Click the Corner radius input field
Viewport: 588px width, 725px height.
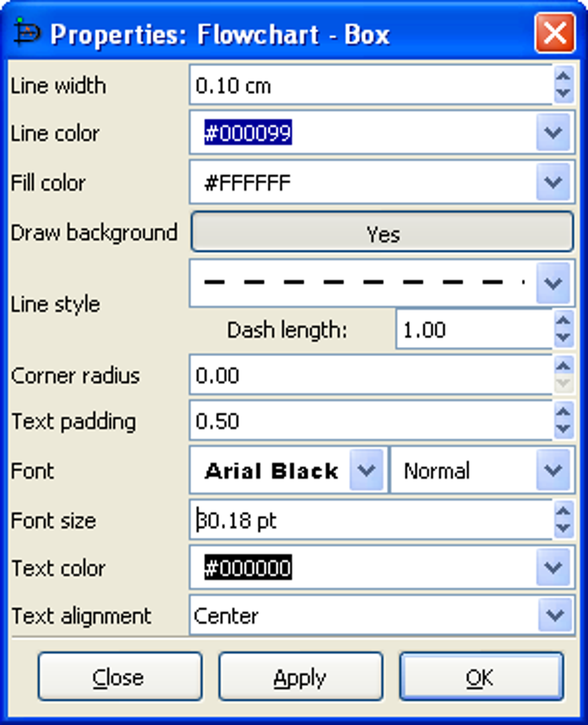(x=369, y=376)
